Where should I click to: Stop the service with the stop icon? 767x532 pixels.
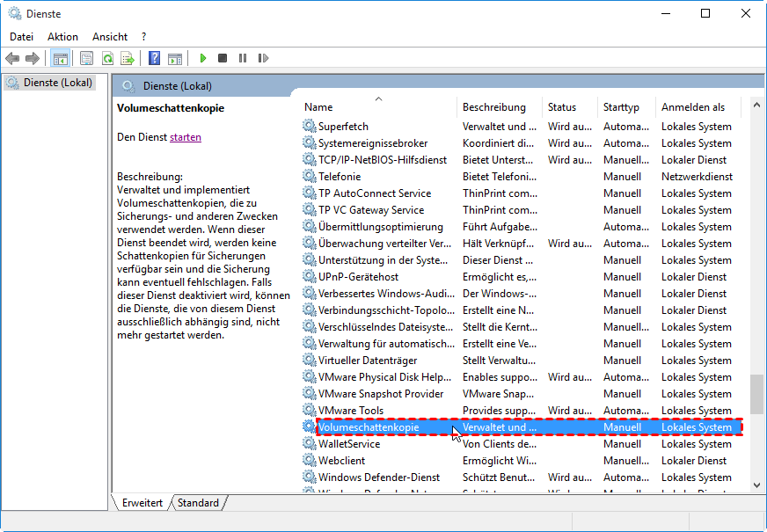pos(222,58)
